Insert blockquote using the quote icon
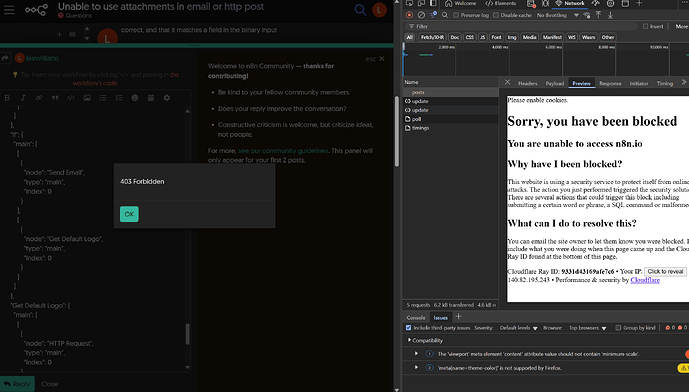Viewport: 689px width, 392px height. click(55, 98)
